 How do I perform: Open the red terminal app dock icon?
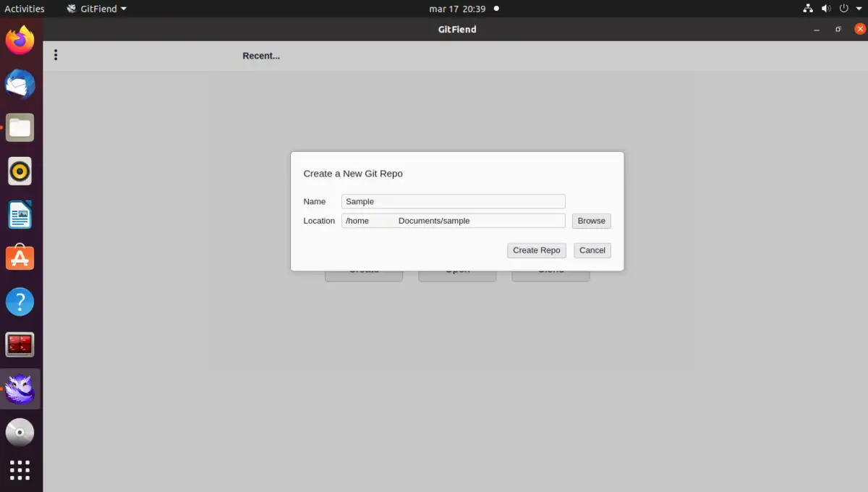point(20,345)
